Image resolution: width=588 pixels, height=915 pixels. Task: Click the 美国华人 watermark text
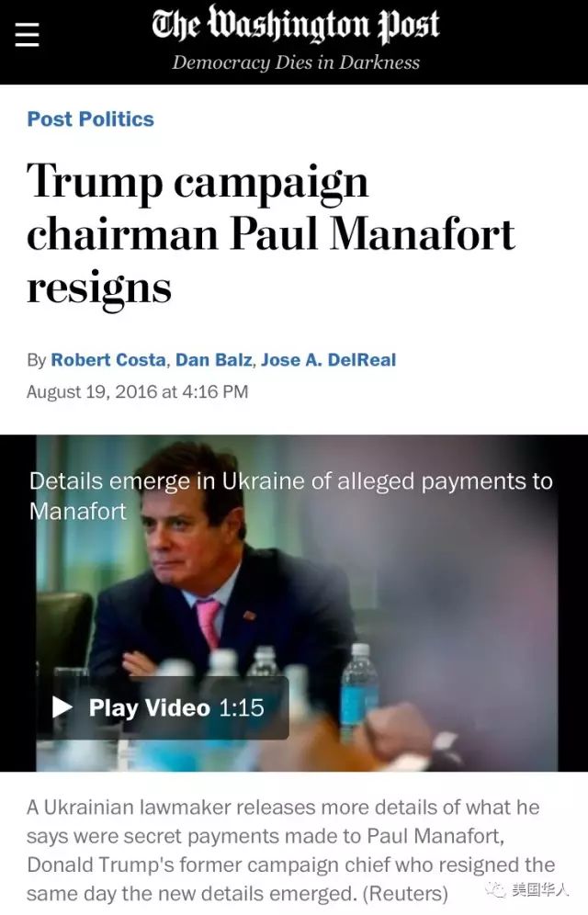540,890
